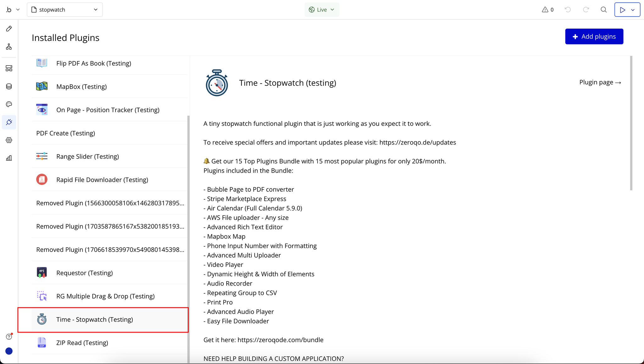Open the Plugin page link
The width and height of the screenshot is (644, 364).
[x=600, y=82]
